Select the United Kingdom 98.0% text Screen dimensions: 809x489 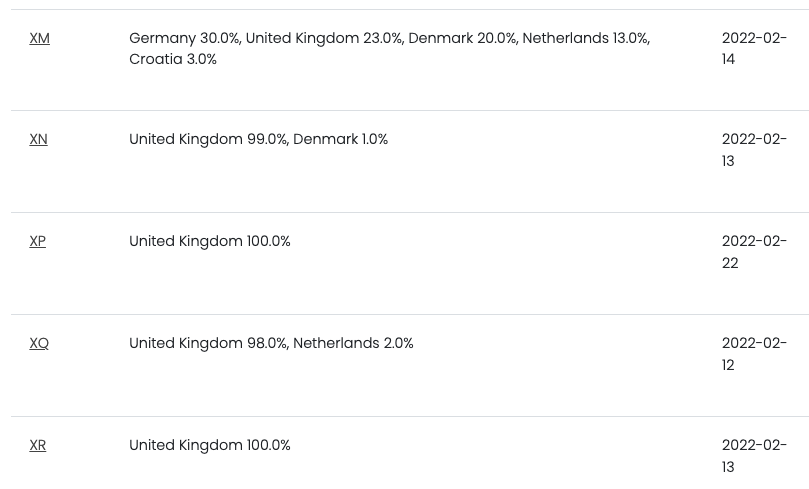point(208,343)
